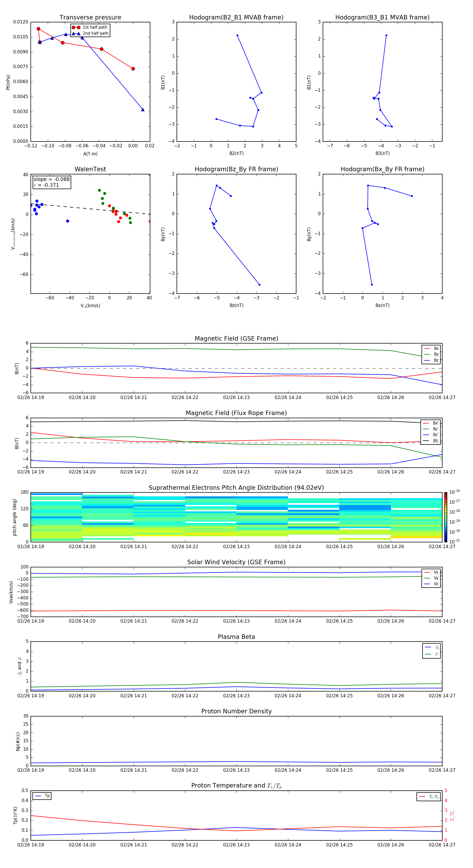Select the '2nd half path' legend entry
The width and height of the screenshot is (473, 868).
tap(90, 33)
